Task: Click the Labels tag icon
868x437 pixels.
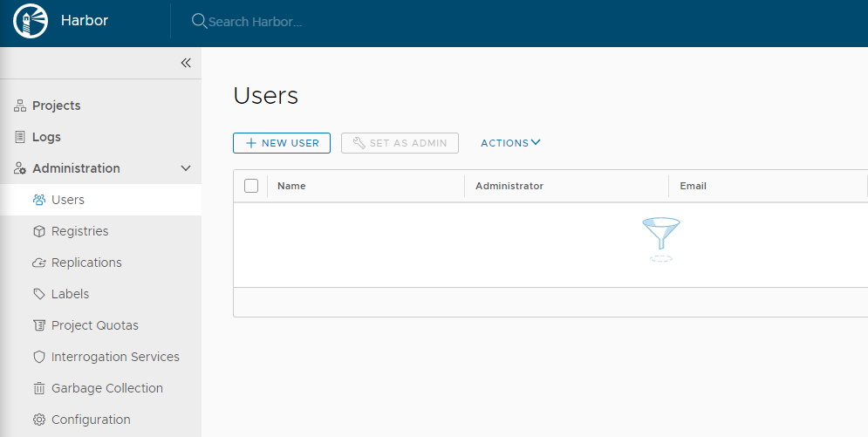Action: point(38,294)
